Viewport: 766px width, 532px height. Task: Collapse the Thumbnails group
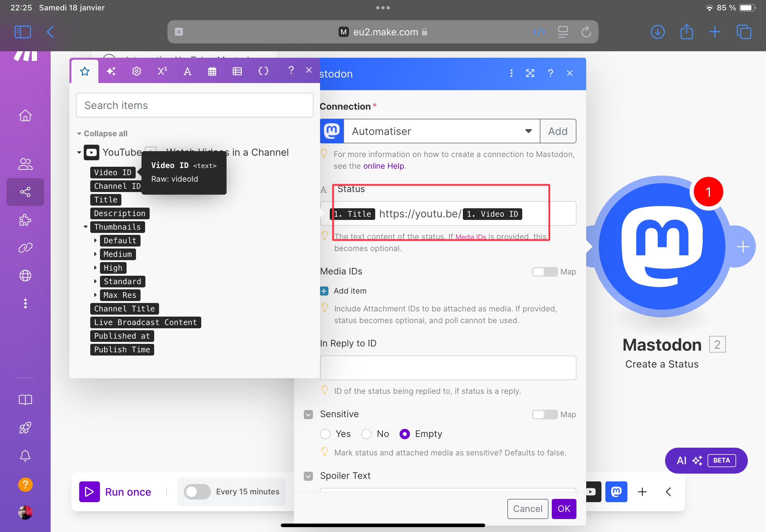[x=86, y=227]
